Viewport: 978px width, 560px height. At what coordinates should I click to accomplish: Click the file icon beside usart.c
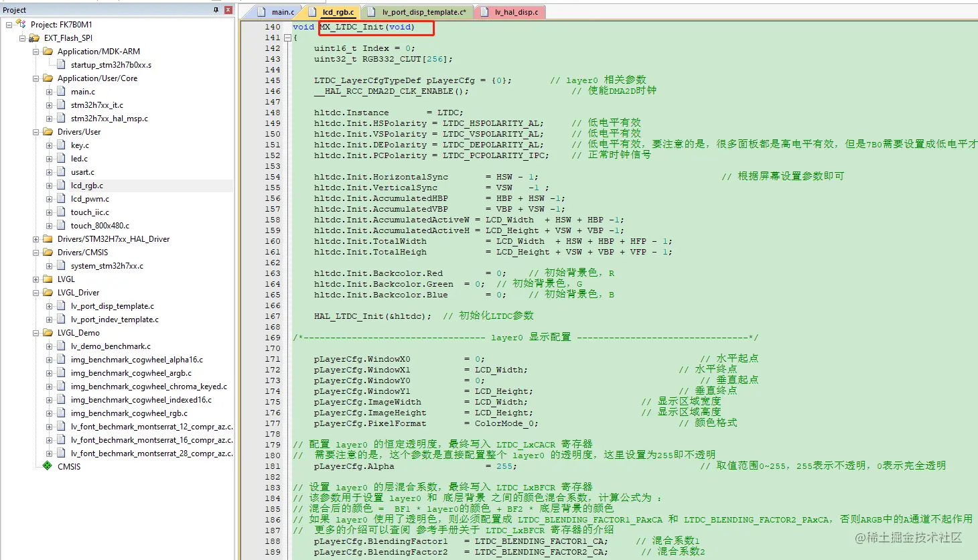click(61, 172)
